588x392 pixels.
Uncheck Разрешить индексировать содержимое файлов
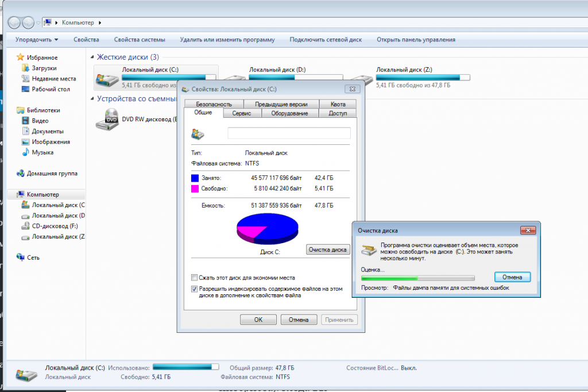pos(194,289)
